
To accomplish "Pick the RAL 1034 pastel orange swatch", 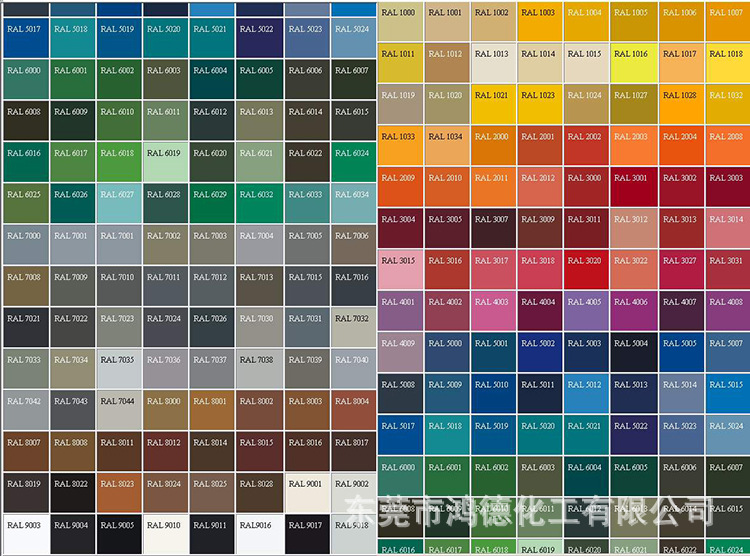I will 447,146.
